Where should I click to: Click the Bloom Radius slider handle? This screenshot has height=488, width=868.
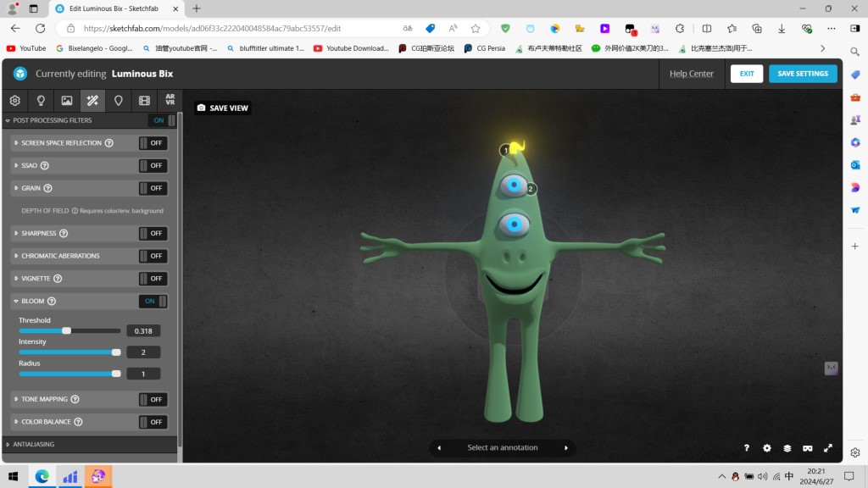coord(116,374)
